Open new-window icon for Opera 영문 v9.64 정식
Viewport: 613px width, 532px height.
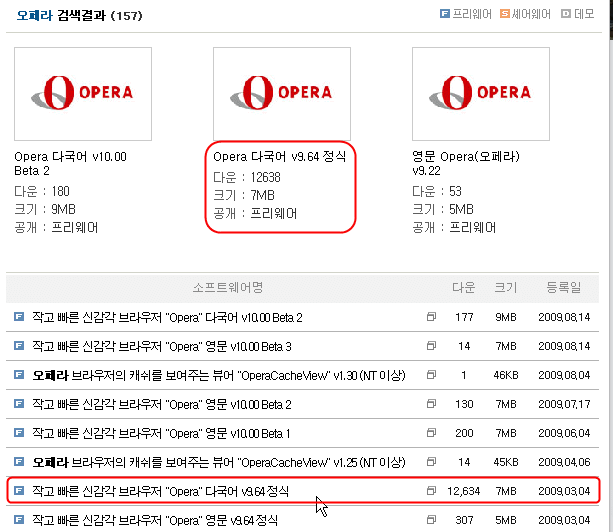(431, 519)
